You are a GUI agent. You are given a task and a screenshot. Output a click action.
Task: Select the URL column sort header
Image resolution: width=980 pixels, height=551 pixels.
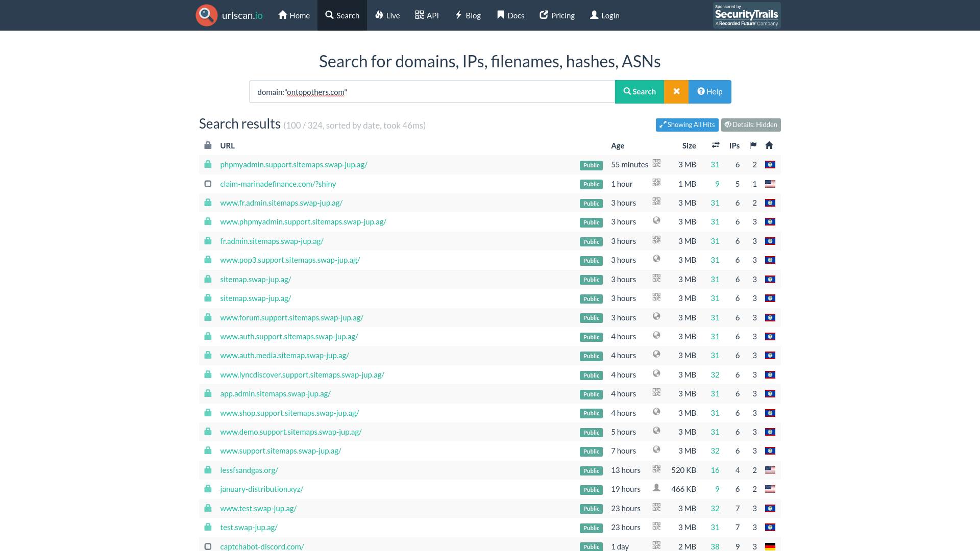pos(228,145)
